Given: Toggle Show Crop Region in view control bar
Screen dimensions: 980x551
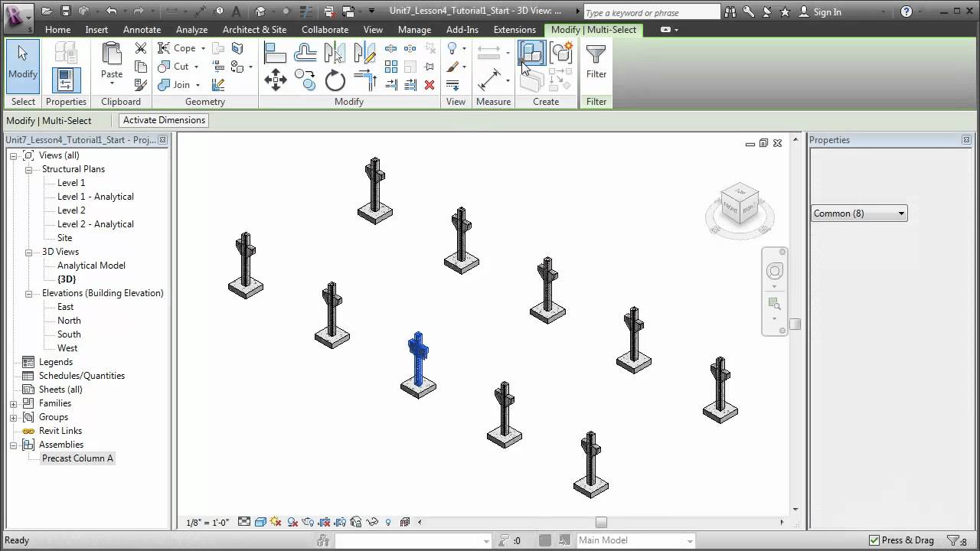Looking at the screenshot, I should pos(340,522).
